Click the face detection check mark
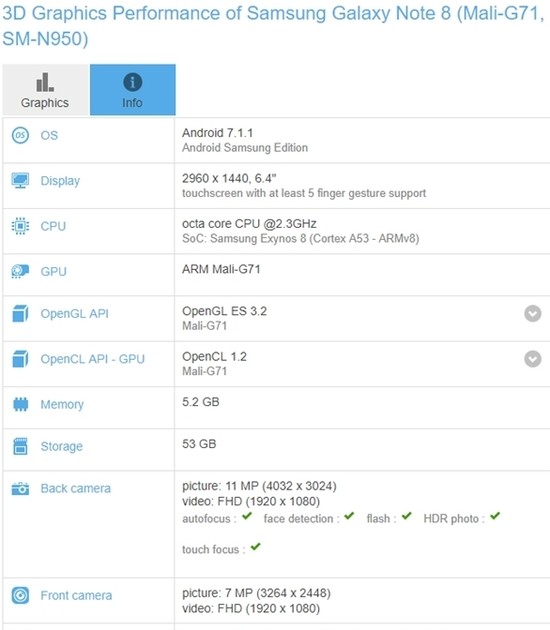 pos(349,516)
